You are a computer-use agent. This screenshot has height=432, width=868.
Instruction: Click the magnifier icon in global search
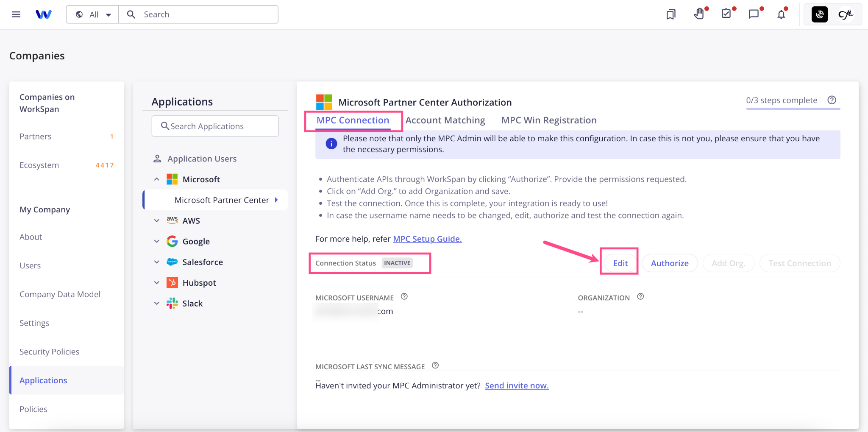coord(131,14)
